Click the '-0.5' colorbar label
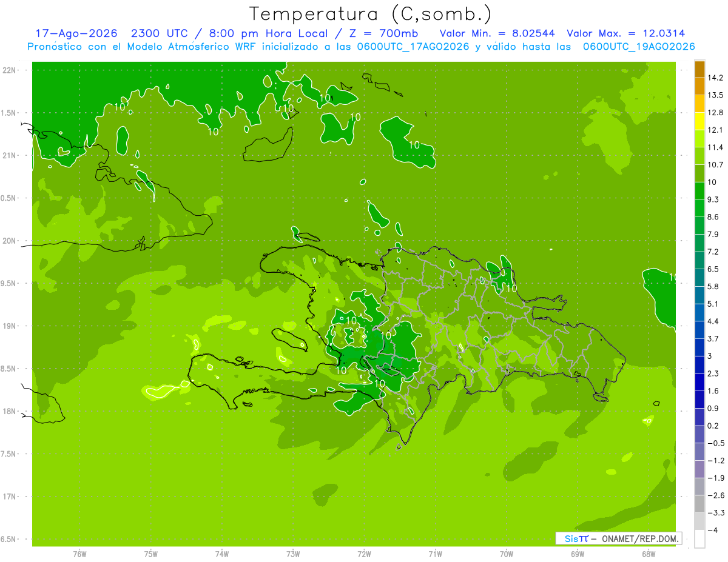728x562 pixels. 715,443
